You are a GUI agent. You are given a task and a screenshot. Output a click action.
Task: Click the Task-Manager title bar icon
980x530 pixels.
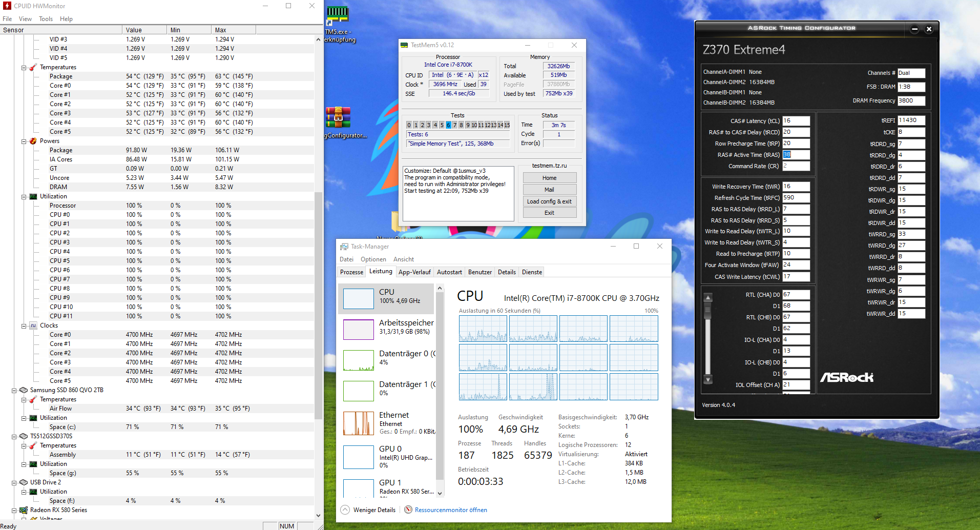coord(344,247)
